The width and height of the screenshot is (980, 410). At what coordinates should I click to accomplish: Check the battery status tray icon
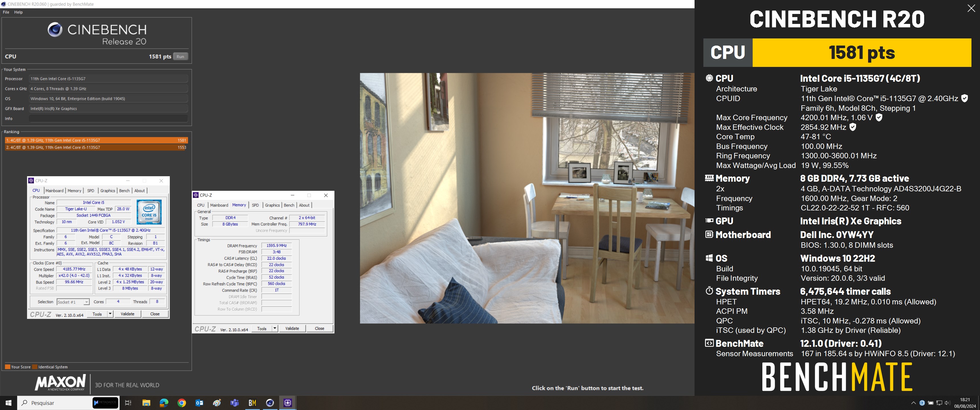(x=930, y=403)
